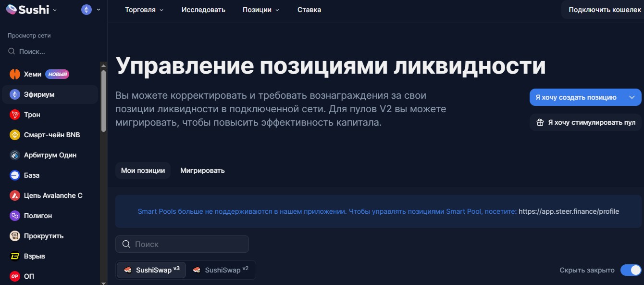Click the Ethereum network icon in header

(87, 10)
